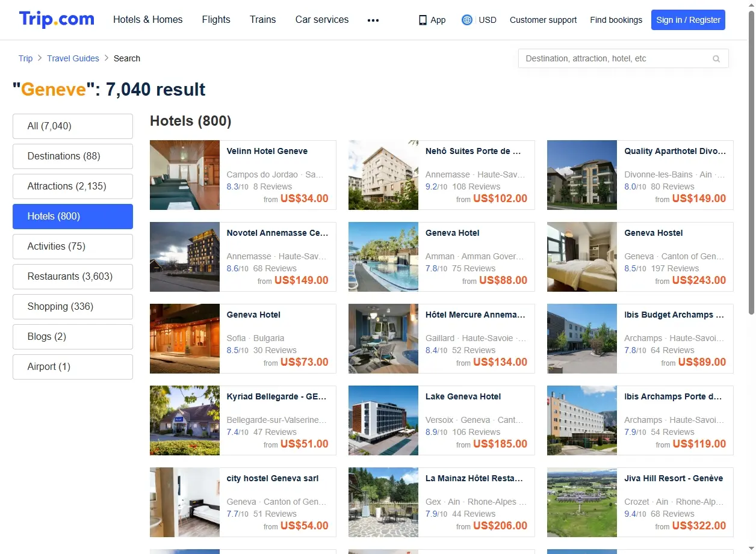756x554 pixels.
Task: Click the phone App icon
Action: (x=423, y=20)
